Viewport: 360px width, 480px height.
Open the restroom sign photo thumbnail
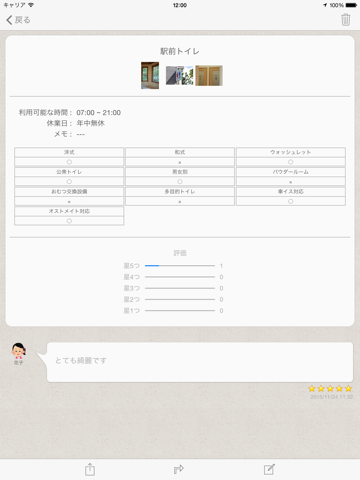click(180, 75)
